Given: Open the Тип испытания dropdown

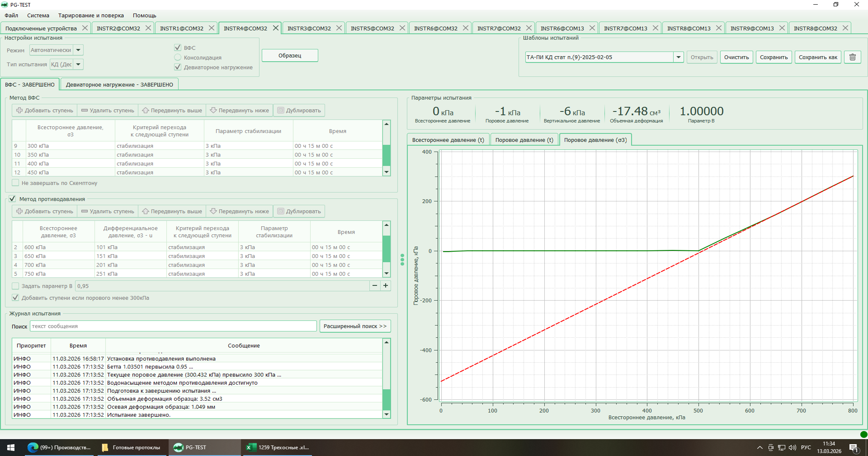Looking at the screenshot, I should (78, 64).
